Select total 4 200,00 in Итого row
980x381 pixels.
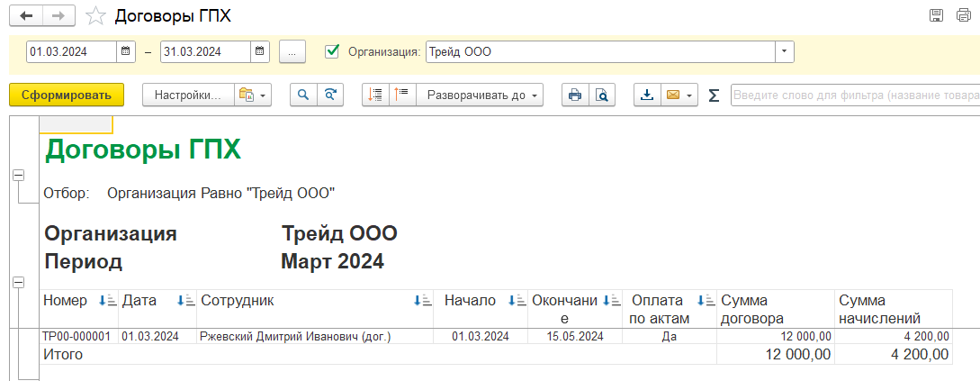pyautogui.click(x=893, y=355)
